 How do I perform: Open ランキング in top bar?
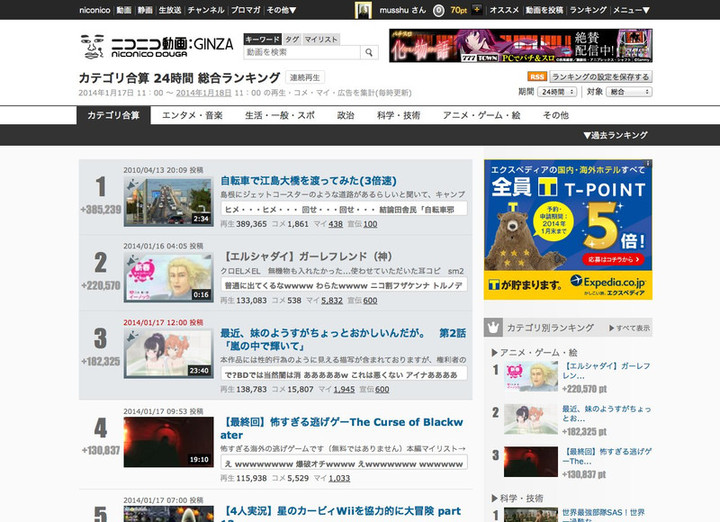pyautogui.click(x=588, y=10)
